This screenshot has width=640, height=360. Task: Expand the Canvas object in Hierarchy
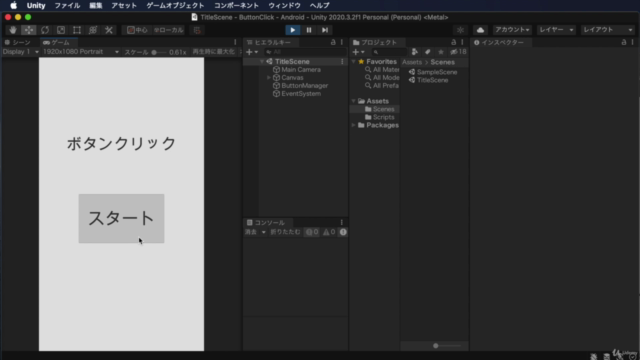pyautogui.click(x=269, y=78)
